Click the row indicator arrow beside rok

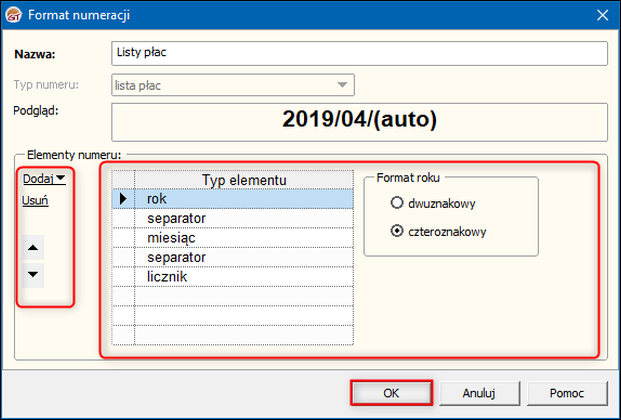point(123,199)
